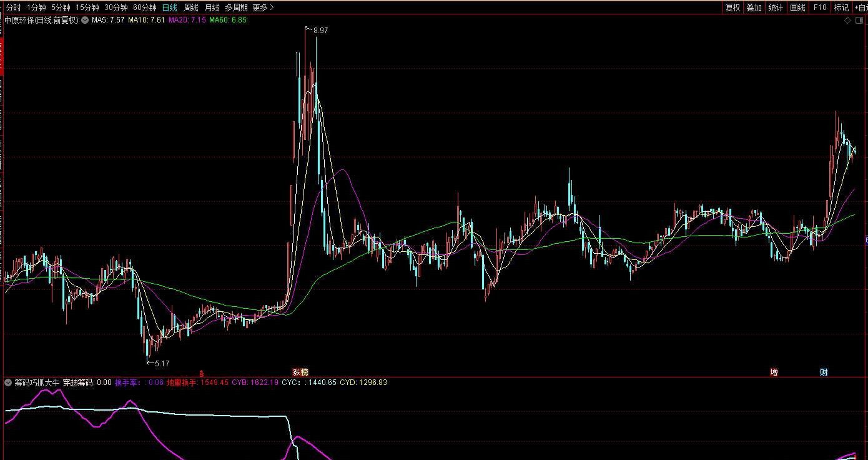Expand the 更多 periods menu
This screenshot has height=460, width=868.
263,7
